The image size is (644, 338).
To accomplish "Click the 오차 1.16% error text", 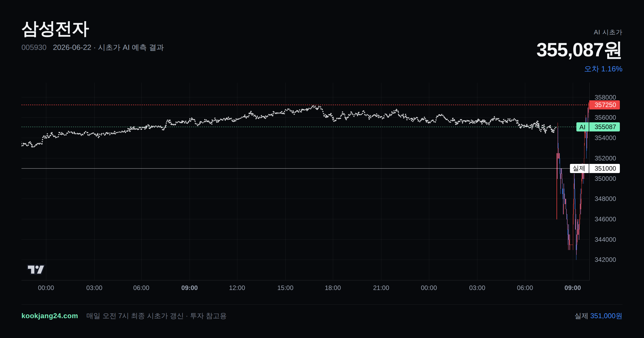I will tap(603, 69).
